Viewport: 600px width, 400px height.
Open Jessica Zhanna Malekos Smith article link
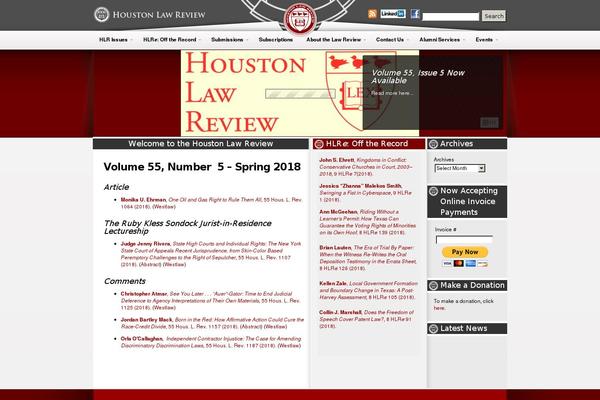pos(365,193)
